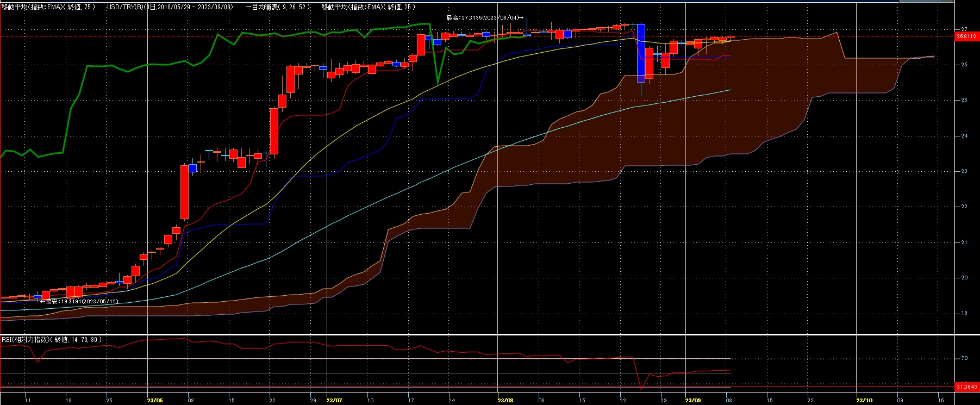Screen dimensions: 980x405
Task: Click the 10 date label on time axis
Action: 370,400
